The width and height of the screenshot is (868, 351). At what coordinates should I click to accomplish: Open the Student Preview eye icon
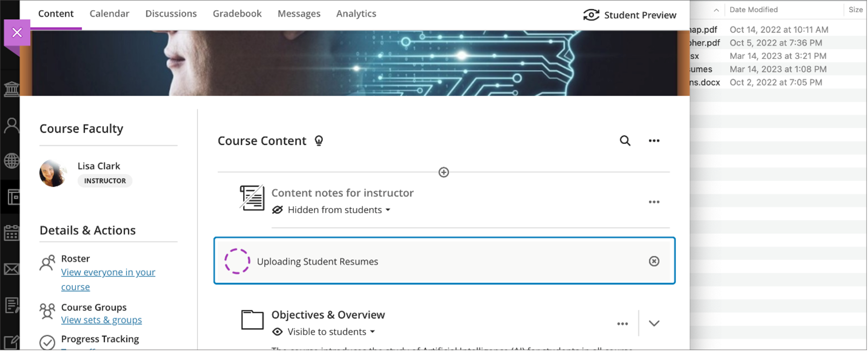591,15
